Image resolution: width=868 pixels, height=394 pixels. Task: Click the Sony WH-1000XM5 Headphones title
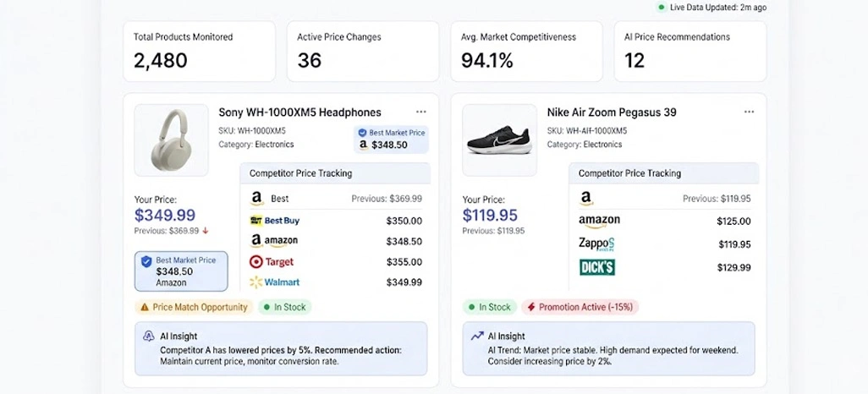[299, 112]
